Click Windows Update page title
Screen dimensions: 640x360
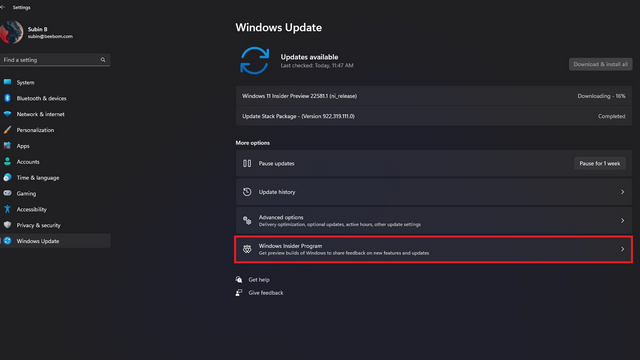[278, 27]
